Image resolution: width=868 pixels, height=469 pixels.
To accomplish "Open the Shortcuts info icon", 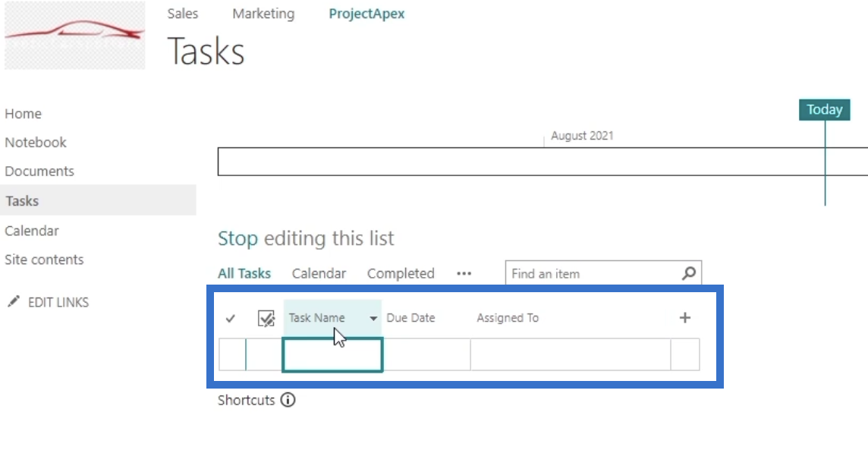I will [288, 400].
